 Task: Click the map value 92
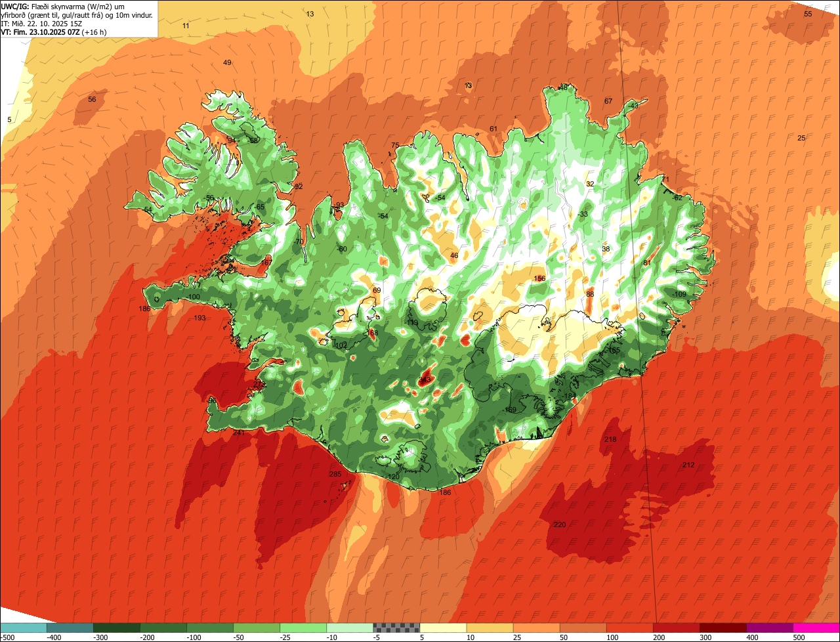pos(299,186)
